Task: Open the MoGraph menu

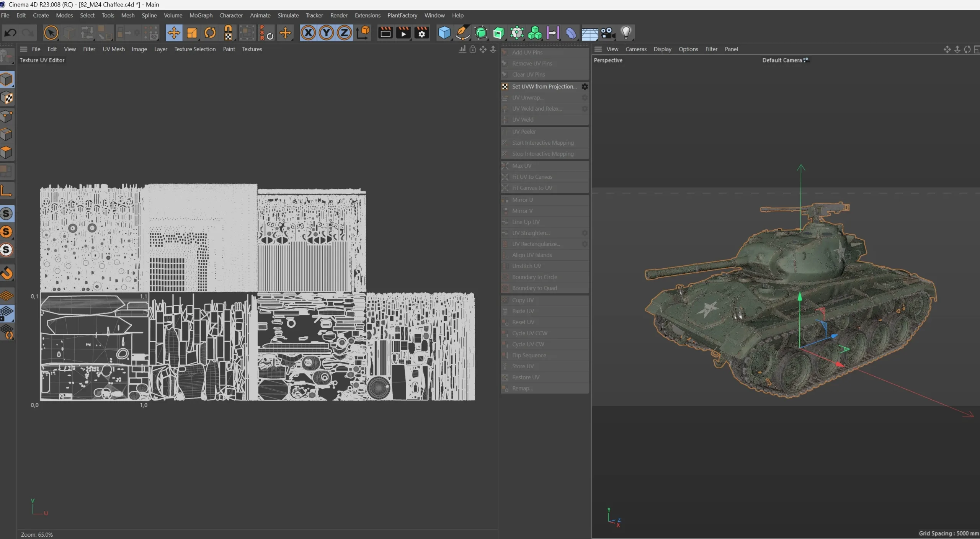Action: pyautogui.click(x=201, y=15)
